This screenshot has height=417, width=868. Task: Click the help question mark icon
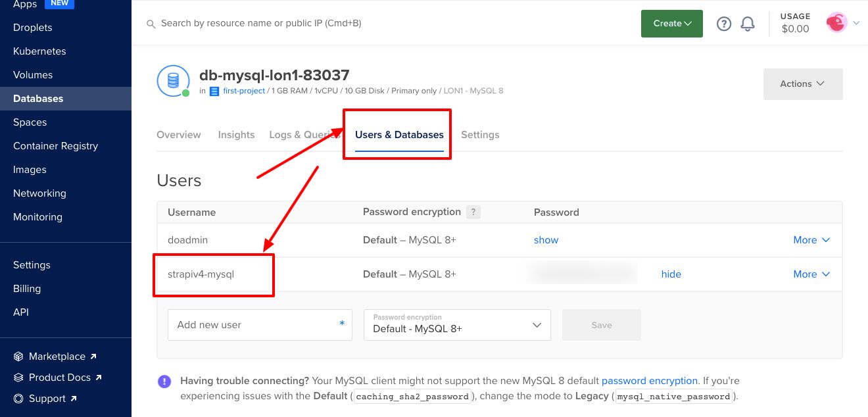coord(724,24)
